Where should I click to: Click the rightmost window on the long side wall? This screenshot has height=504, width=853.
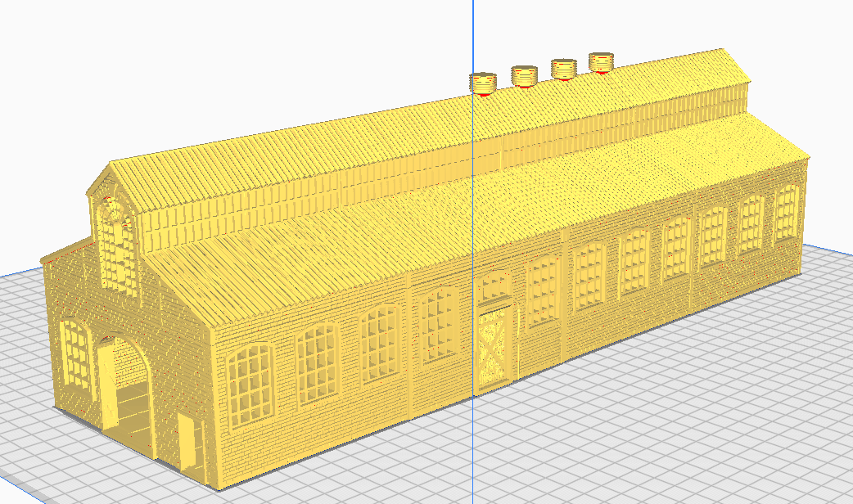coord(786,212)
